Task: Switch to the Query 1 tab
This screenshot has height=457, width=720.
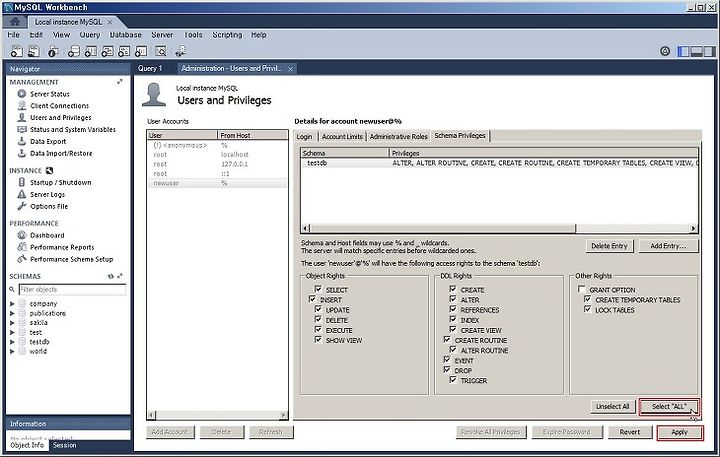Action: tap(150, 68)
